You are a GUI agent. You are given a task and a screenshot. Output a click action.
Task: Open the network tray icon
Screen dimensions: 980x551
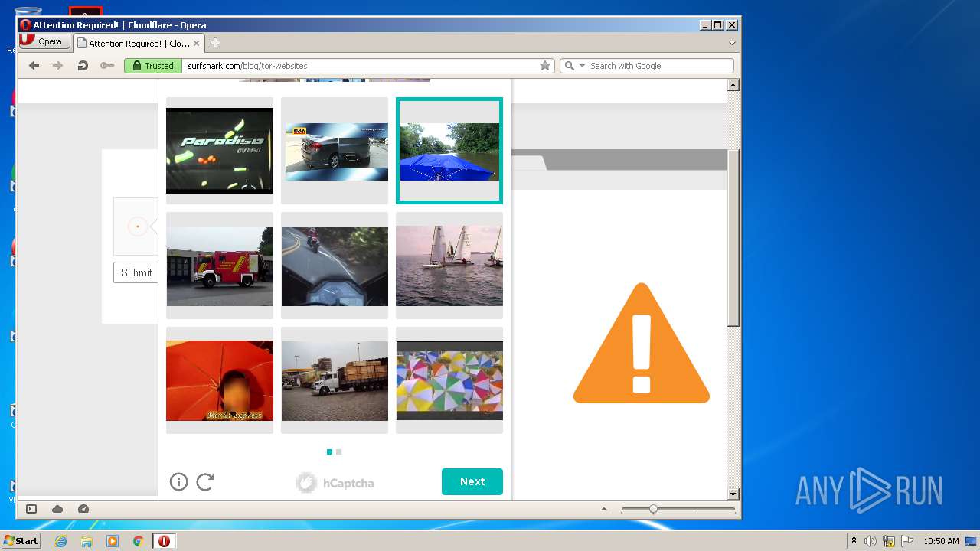(x=889, y=541)
